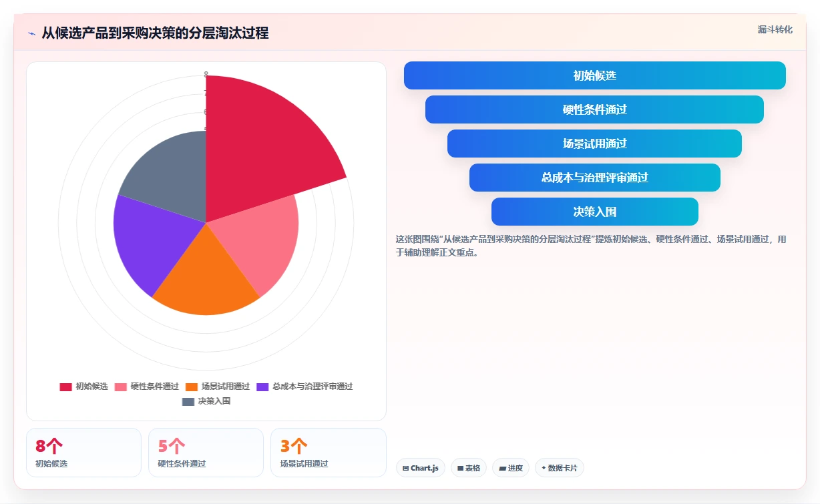Click the 表格 tag
The width and height of the screenshot is (820, 504).
[x=469, y=468]
